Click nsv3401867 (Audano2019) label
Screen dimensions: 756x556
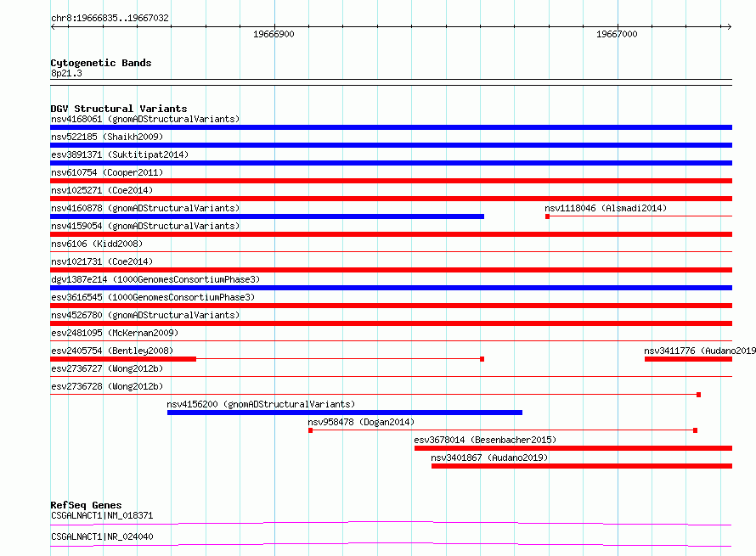[489, 458]
